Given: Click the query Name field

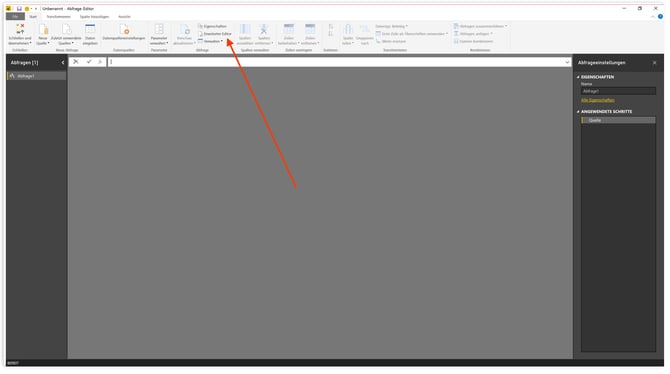Looking at the screenshot, I should tap(618, 91).
